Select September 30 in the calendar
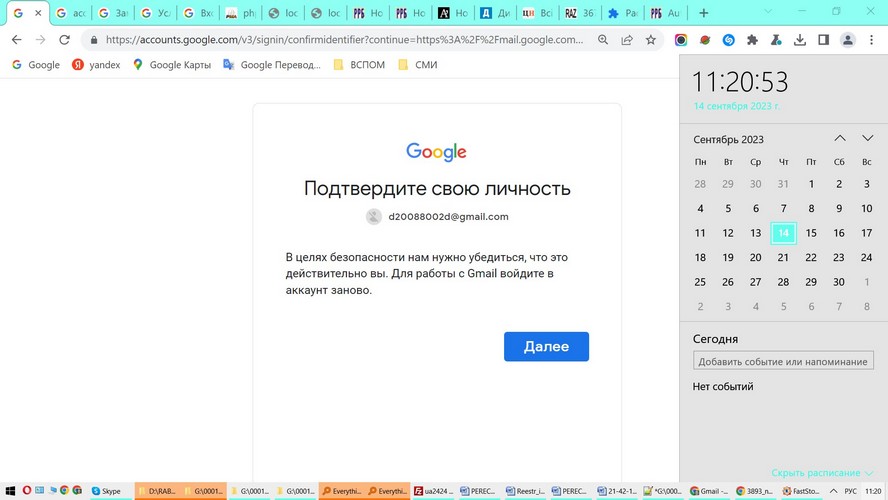 839,282
